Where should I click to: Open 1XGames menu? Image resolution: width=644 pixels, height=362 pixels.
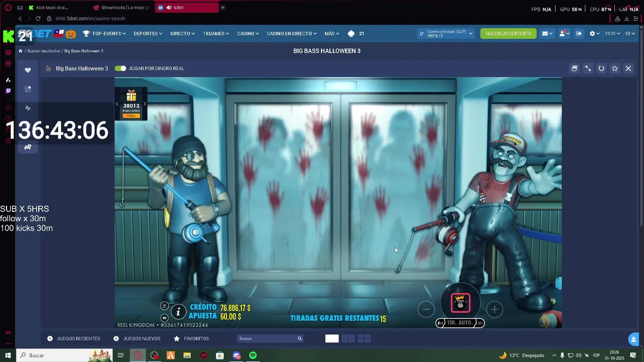pyautogui.click(x=216, y=34)
